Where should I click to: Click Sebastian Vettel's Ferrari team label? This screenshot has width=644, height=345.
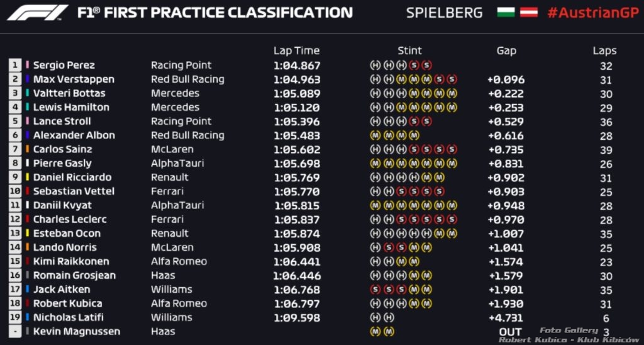(167, 191)
